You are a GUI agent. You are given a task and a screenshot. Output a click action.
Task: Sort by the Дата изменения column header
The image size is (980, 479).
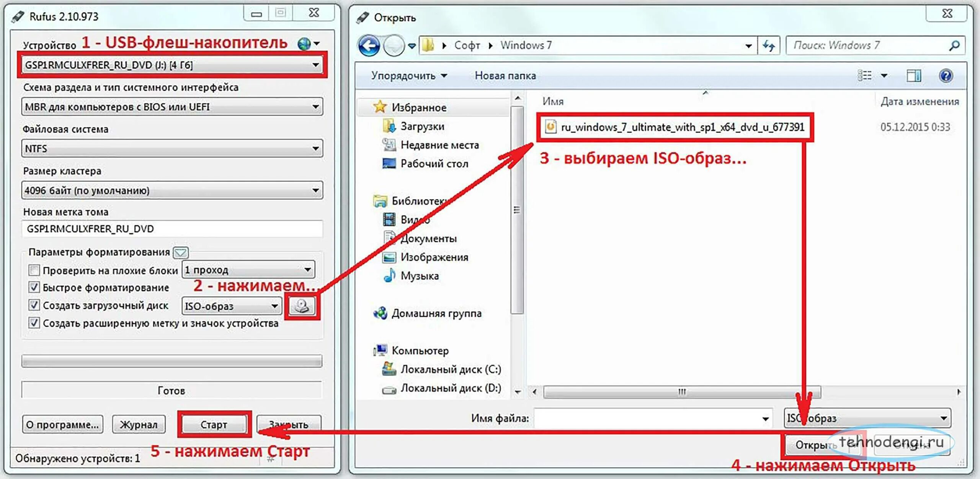pyautogui.click(x=920, y=101)
